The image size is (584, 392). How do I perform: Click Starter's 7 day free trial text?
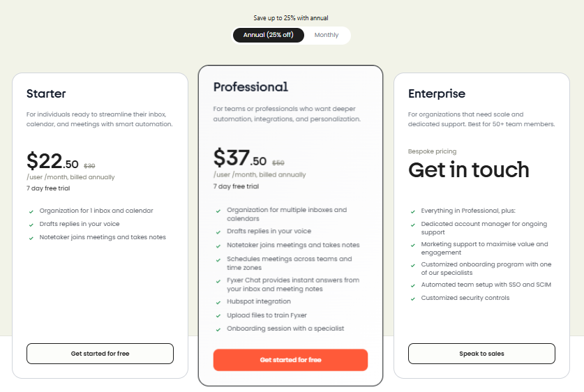coord(49,188)
